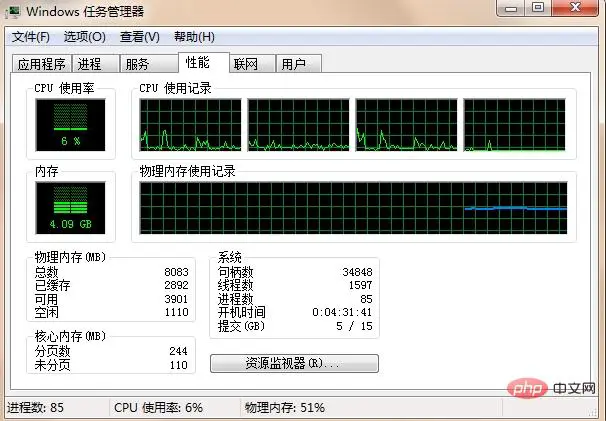606x421 pixels.
Task: Click the 提交(GB) value 5 / 15
Action: click(x=354, y=326)
